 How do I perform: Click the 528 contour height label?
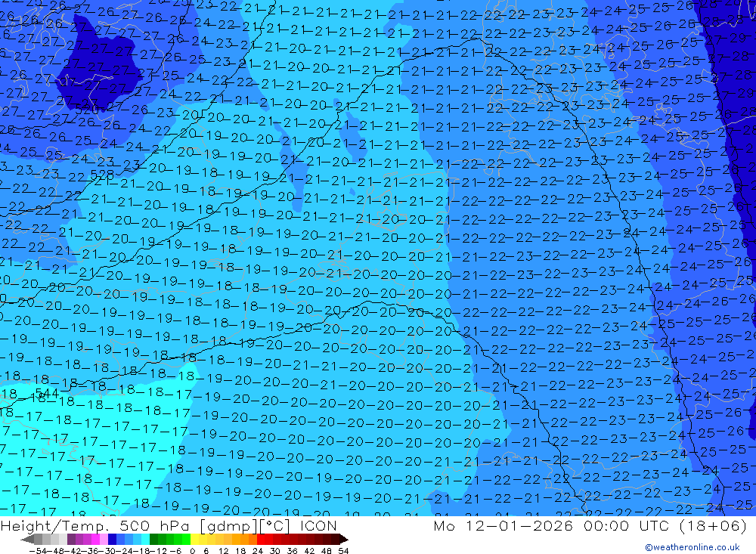[x=102, y=174]
